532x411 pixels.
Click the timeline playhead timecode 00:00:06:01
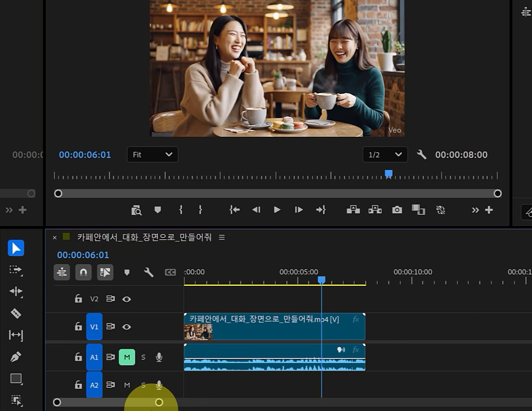(x=83, y=255)
